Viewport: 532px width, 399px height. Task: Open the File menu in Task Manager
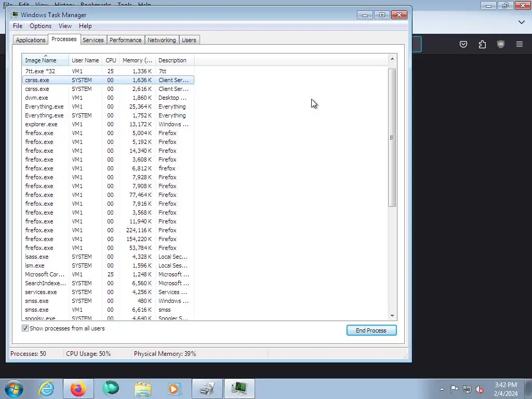coord(18,26)
